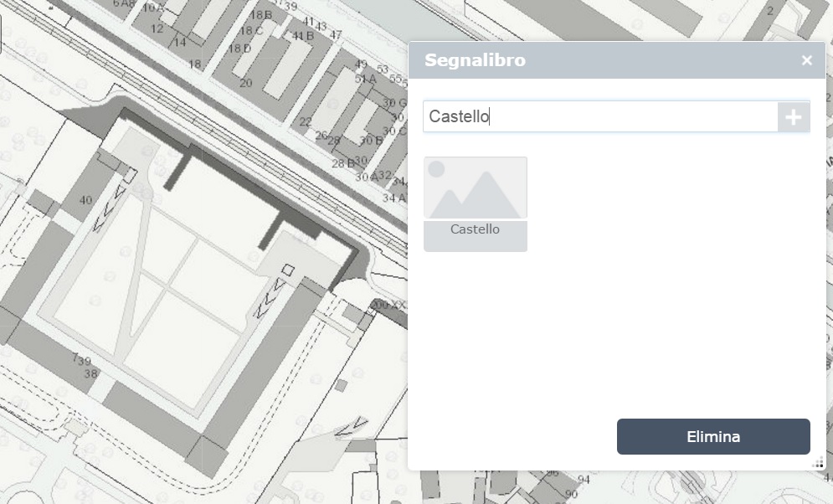Select the 41 B address label
The width and height of the screenshot is (833, 504).
[302, 36]
